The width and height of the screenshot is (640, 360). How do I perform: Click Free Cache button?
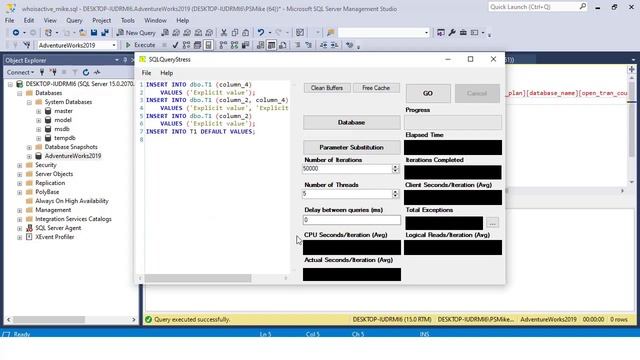pos(376,88)
